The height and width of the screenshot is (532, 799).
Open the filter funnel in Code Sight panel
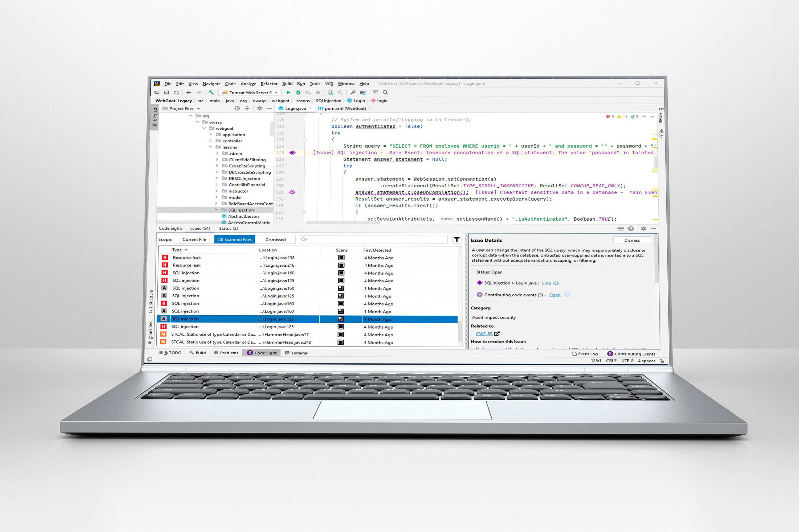(457, 240)
